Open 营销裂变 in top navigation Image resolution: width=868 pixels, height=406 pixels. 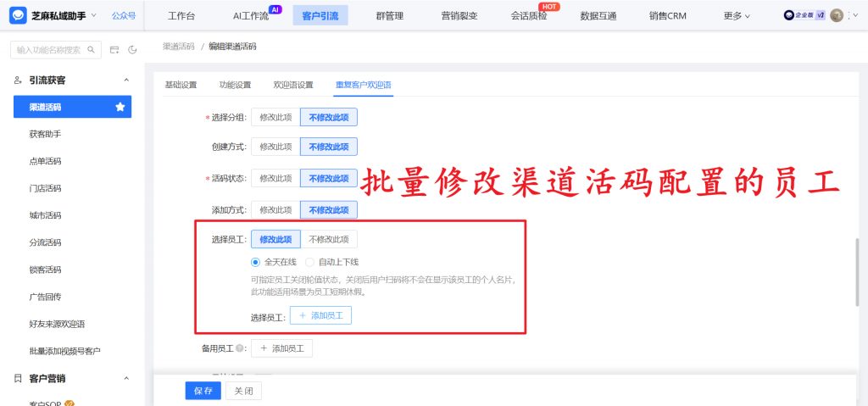(x=459, y=16)
